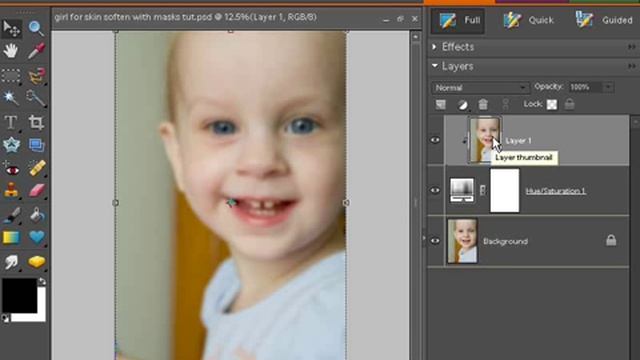
Task: Select the Smudge tool
Action: pos(11,262)
